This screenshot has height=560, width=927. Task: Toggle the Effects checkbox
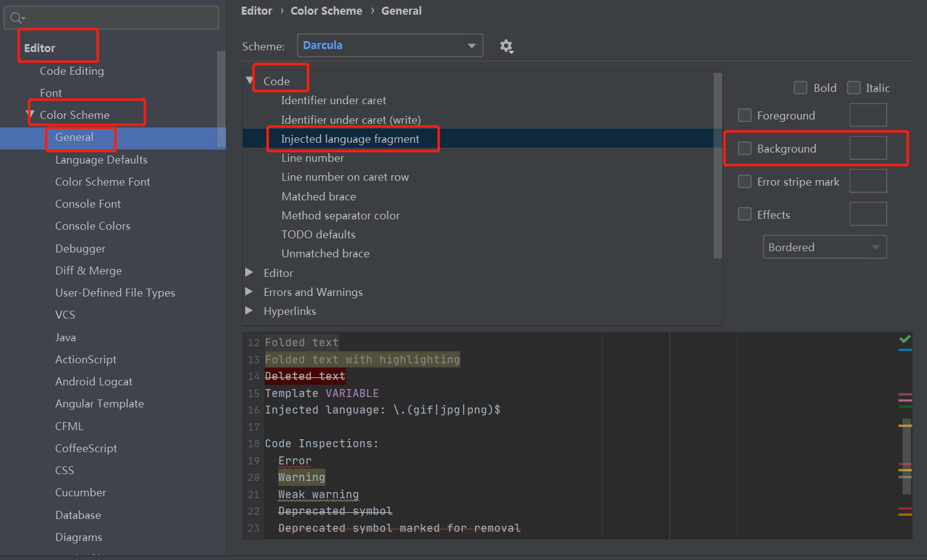tap(744, 214)
